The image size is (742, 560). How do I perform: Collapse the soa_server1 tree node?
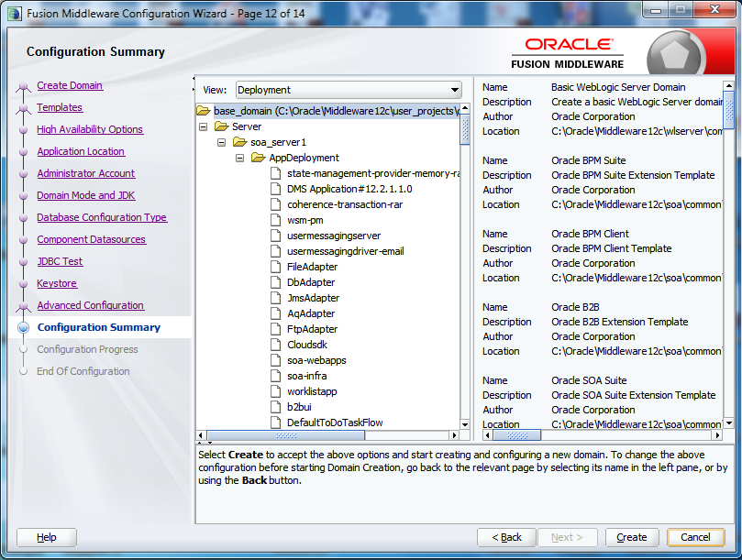[221, 142]
